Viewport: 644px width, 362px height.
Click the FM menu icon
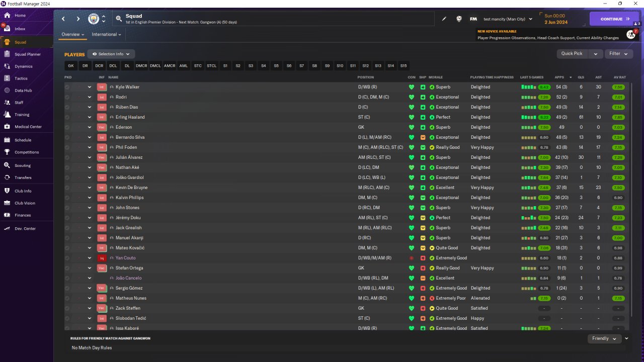click(473, 19)
